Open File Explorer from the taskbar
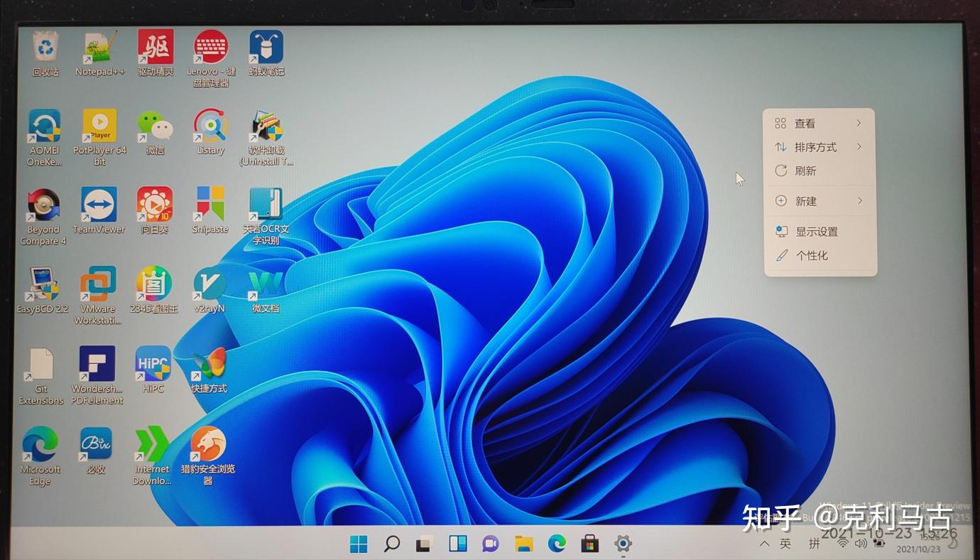Image resolution: width=980 pixels, height=560 pixels. point(524,544)
